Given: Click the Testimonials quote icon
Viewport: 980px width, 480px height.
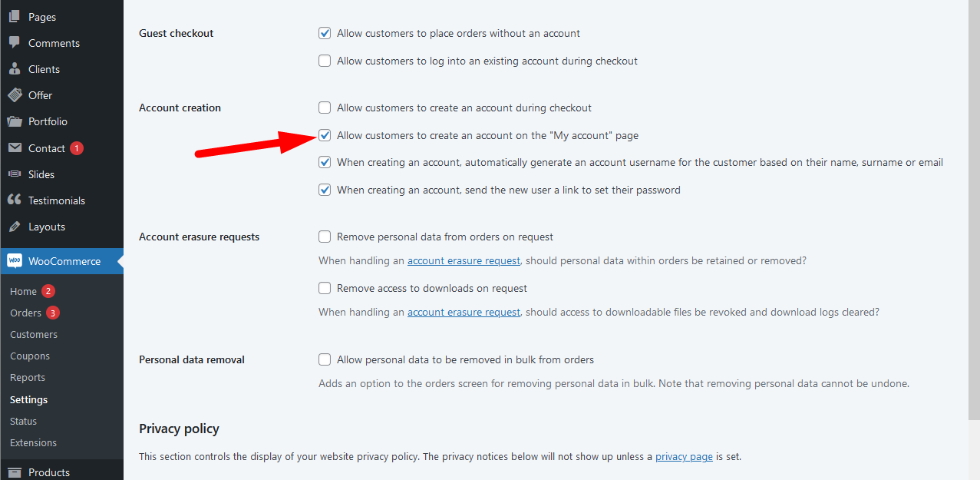Looking at the screenshot, I should [15, 200].
